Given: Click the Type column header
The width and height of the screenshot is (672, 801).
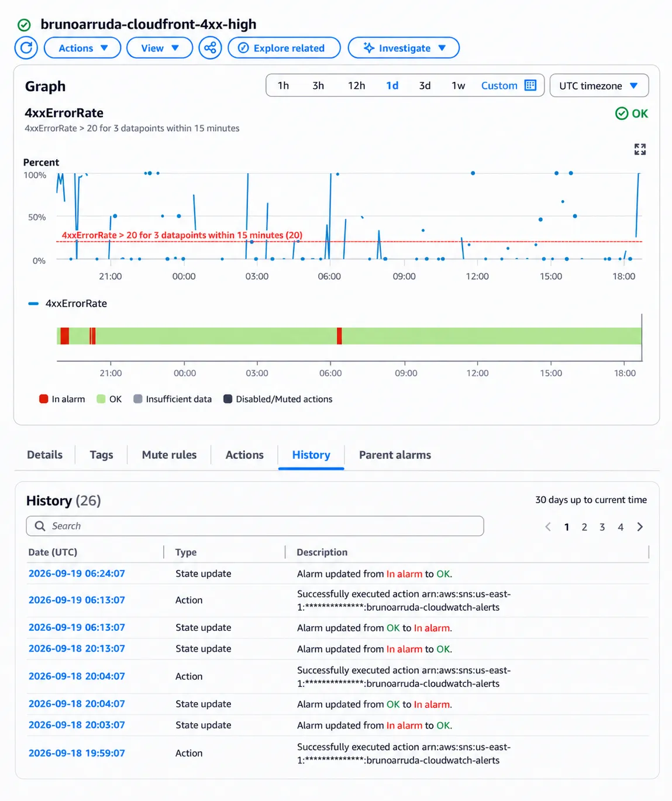Looking at the screenshot, I should pyautogui.click(x=186, y=552).
